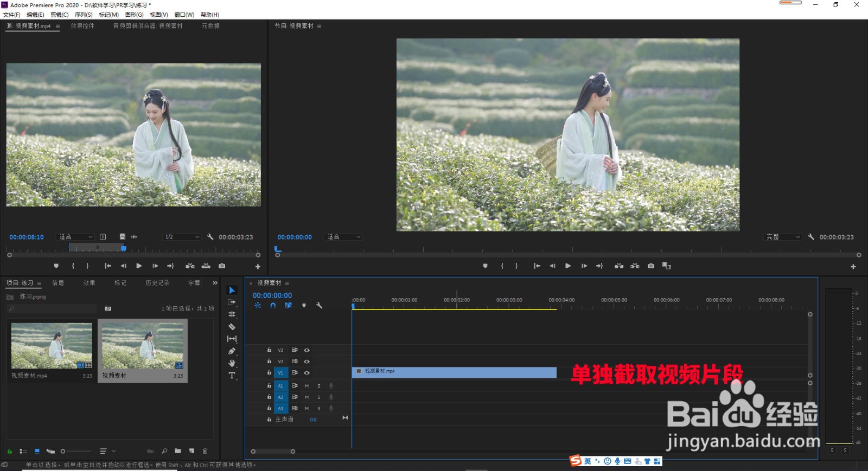This screenshot has height=471, width=868.
Task: Hide V1 track output
Action: (x=307, y=373)
